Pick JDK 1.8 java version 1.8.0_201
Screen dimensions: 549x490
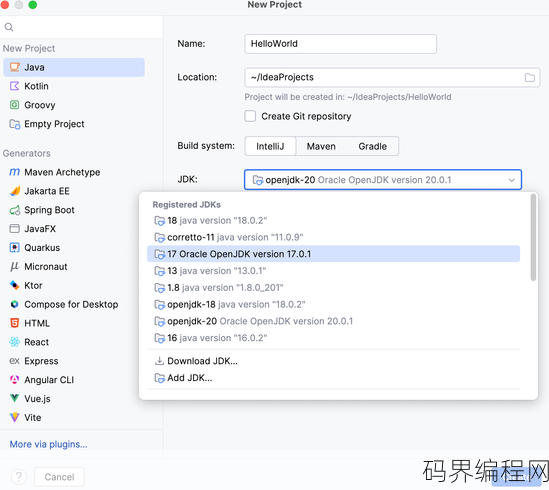coord(333,288)
